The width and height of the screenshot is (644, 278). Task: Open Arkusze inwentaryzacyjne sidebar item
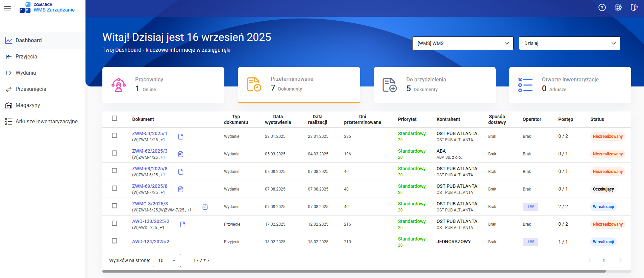[46, 122]
